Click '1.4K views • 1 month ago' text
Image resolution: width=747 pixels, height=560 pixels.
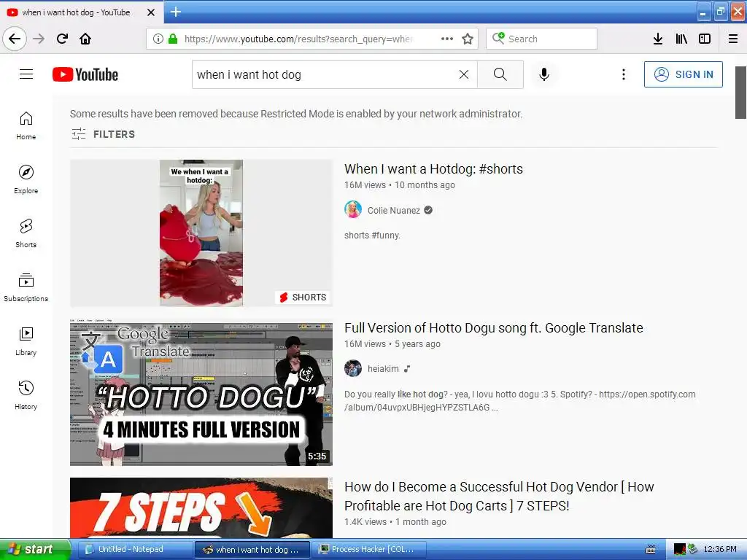pyautogui.click(x=395, y=522)
